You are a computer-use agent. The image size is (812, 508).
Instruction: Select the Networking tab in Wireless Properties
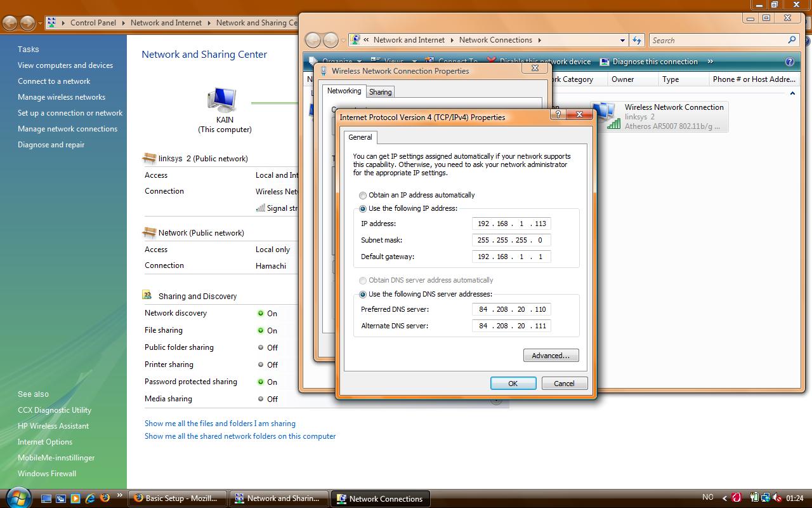(x=344, y=91)
